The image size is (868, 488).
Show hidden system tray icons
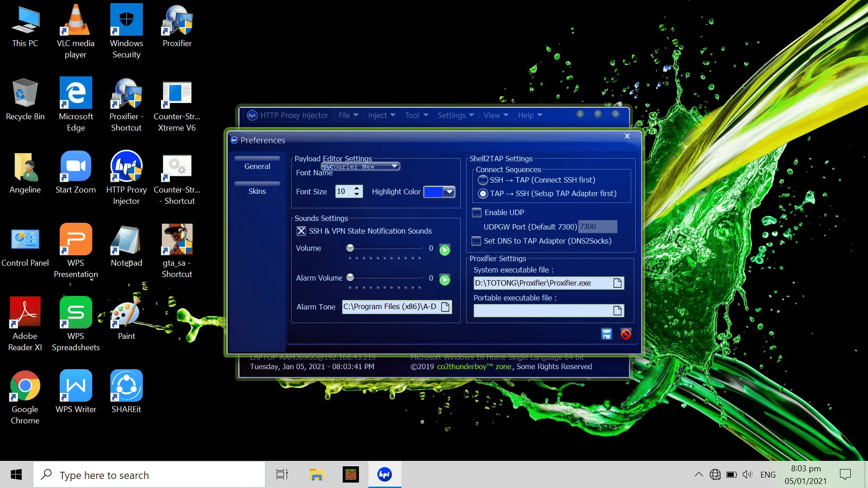698,474
